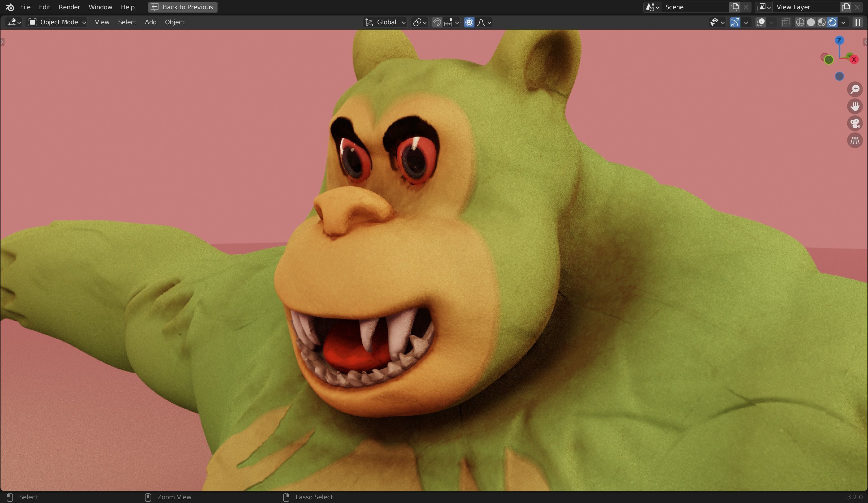Open object types visibility and selectability dropdown
Viewport: 868px width, 503px height.
pyautogui.click(x=717, y=22)
